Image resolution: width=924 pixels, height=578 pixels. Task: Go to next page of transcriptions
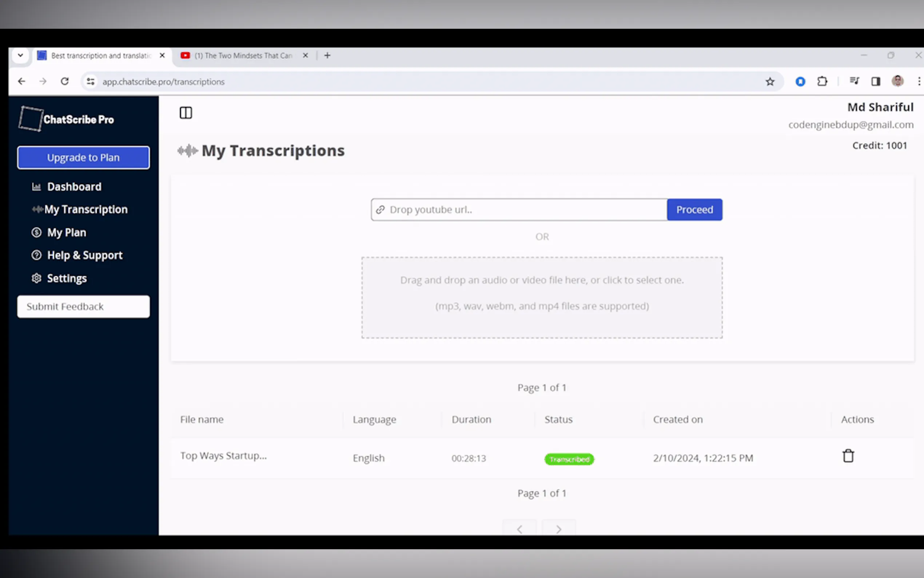558,529
